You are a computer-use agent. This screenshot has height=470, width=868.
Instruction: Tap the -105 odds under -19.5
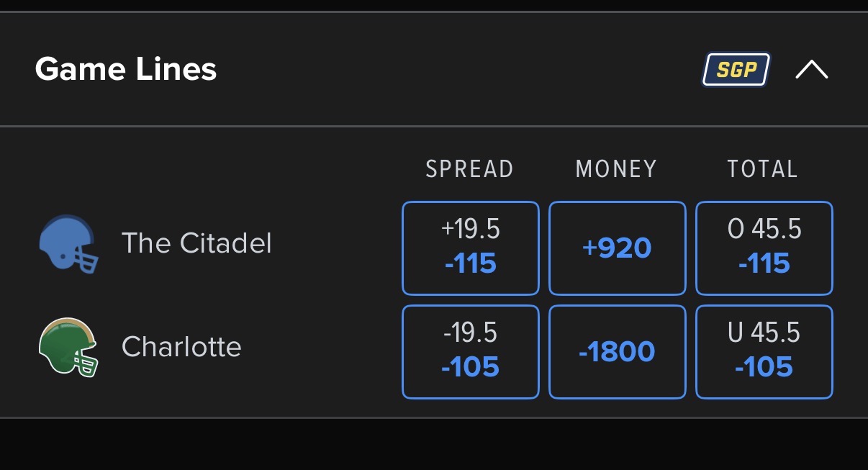click(471, 367)
